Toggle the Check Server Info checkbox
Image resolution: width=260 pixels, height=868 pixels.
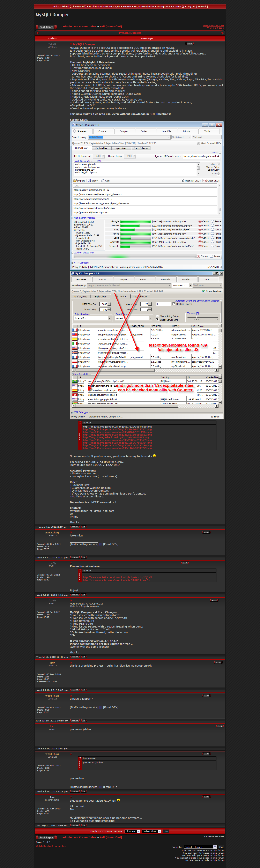157,319
